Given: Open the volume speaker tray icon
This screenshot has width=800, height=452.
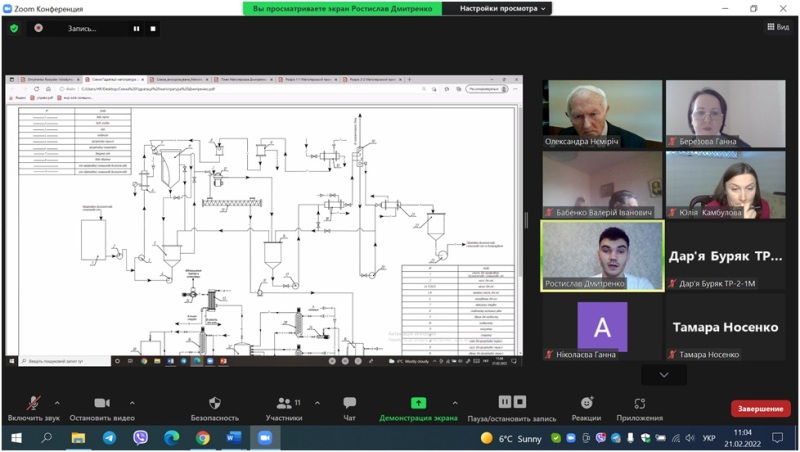Looking at the screenshot, I should (x=690, y=438).
